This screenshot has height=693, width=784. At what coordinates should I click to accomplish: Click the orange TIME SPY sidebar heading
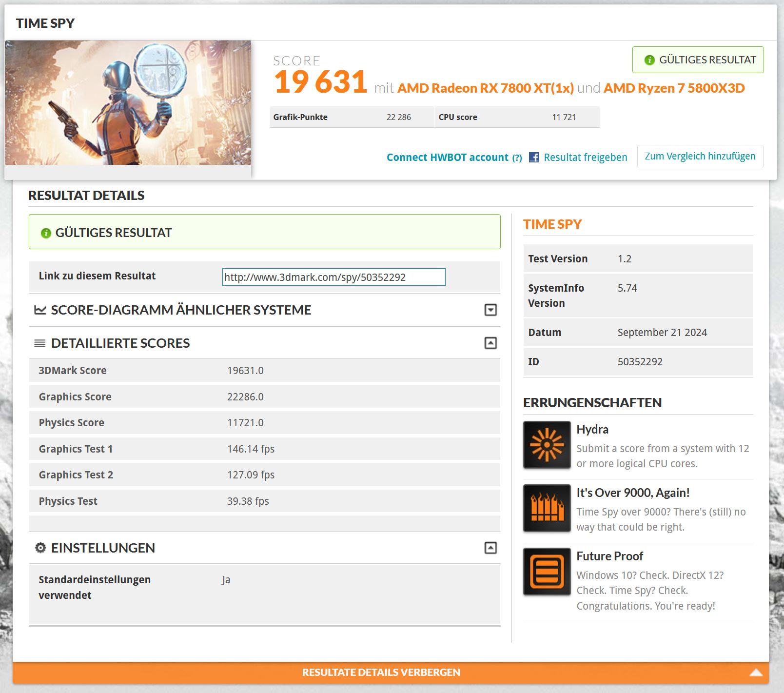[552, 224]
